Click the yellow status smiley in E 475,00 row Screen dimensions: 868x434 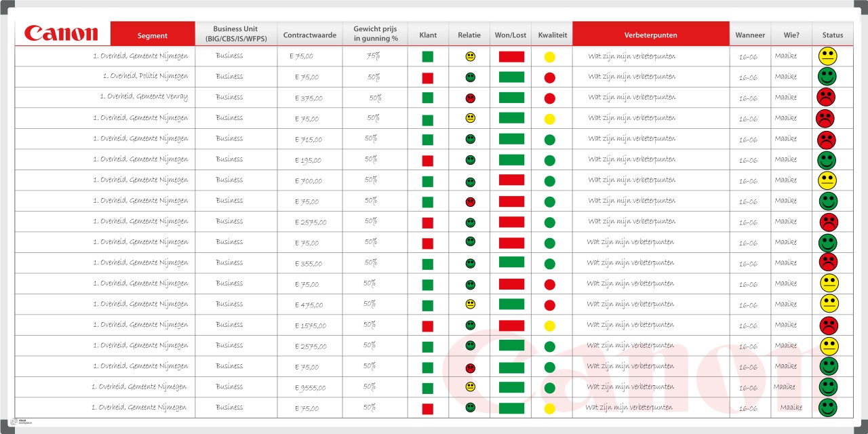(x=829, y=303)
